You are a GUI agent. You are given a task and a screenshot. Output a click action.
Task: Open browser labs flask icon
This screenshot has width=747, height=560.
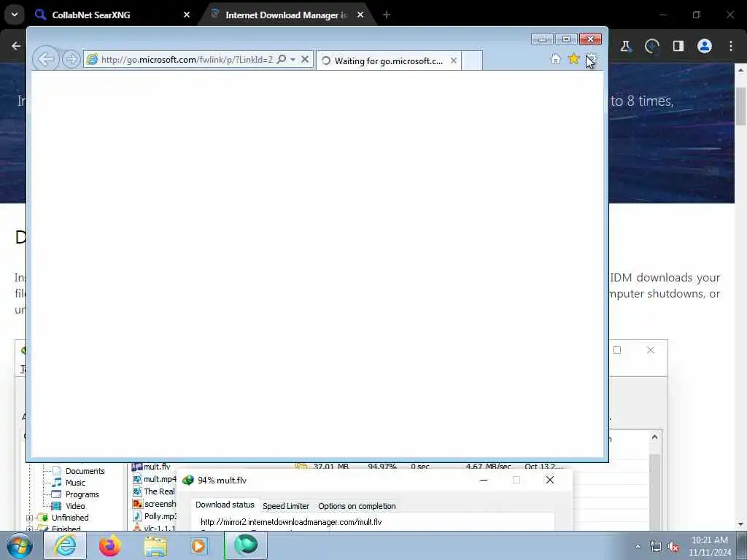(625, 46)
